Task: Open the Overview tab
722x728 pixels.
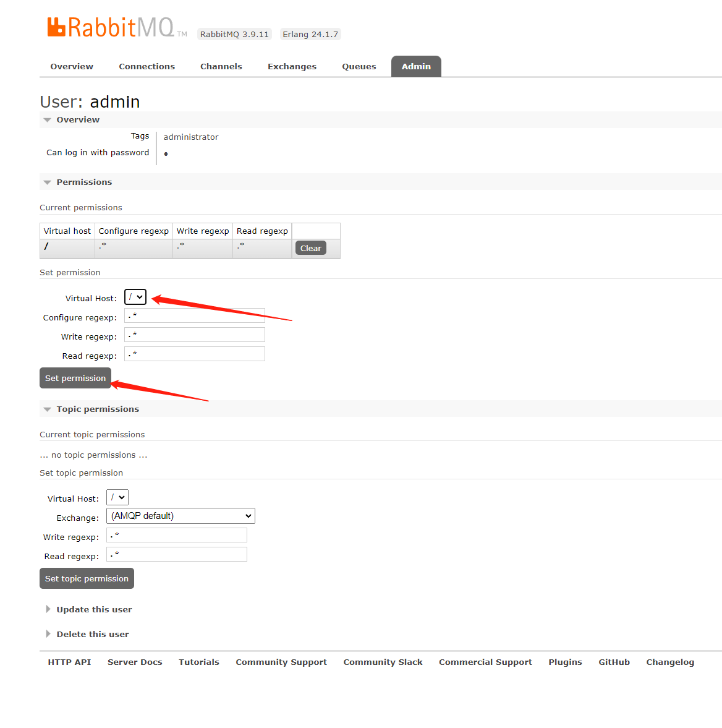Action: point(72,66)
